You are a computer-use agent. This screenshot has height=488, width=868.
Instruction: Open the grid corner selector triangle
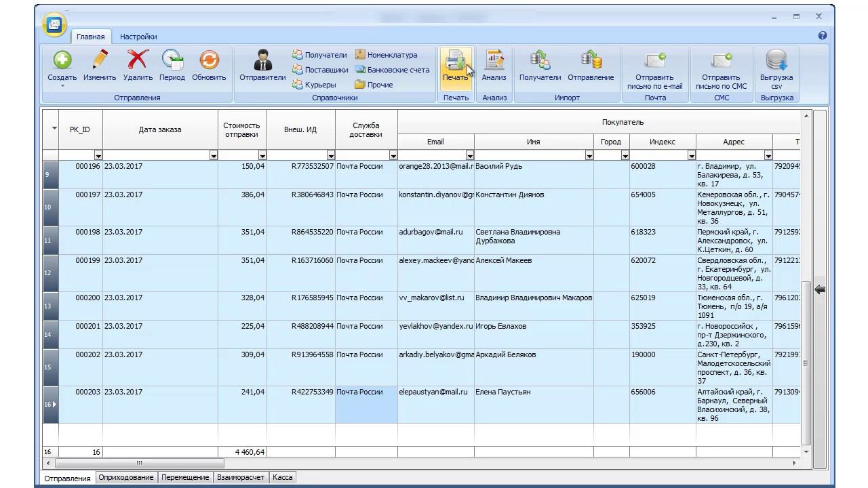pos(54,128)
